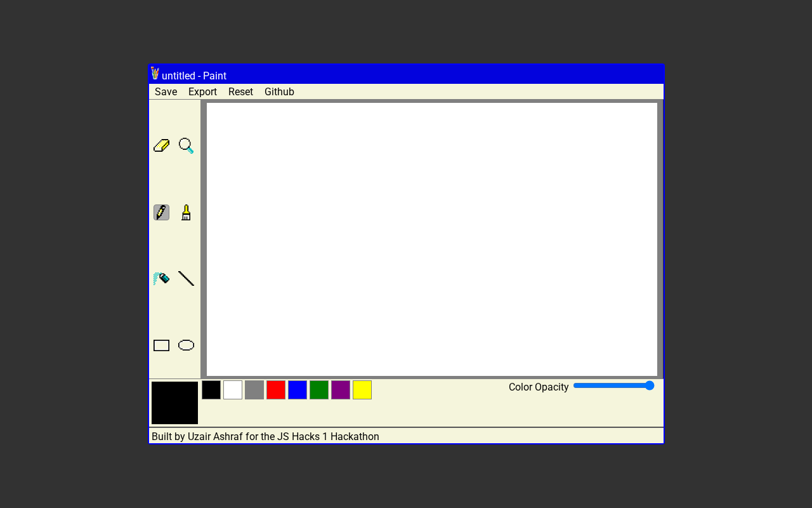Open the Github menu link
812x508 pixels.
tap(279, 92)
